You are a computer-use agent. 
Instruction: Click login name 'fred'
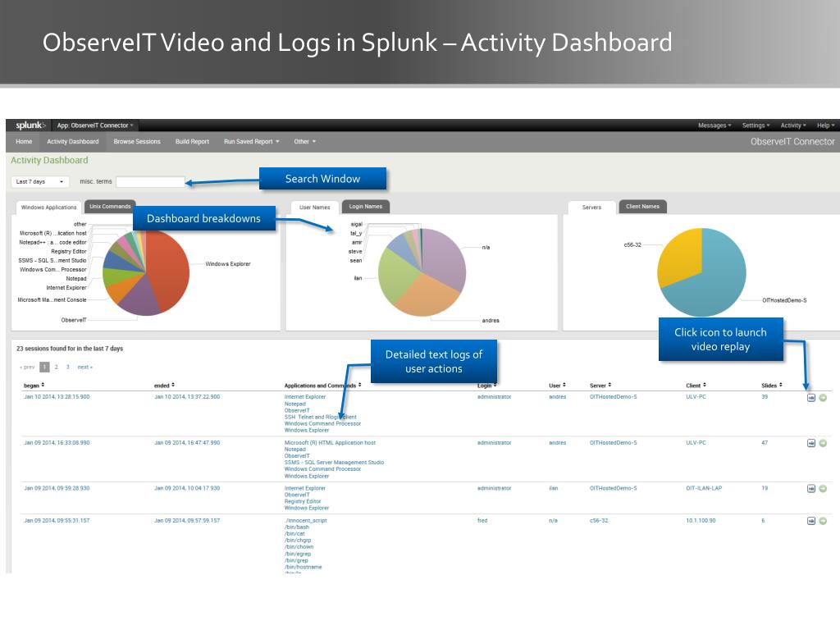(x=482, y=521)
